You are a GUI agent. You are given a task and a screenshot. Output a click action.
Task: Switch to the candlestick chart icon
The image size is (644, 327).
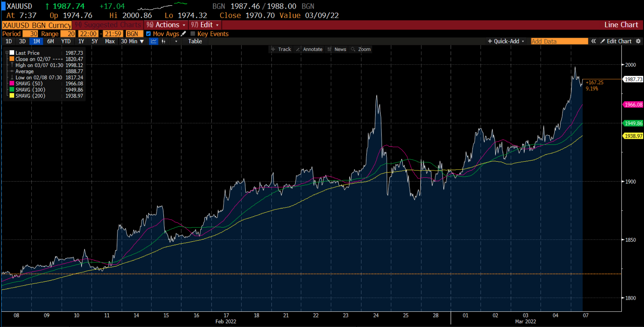click(163, 41)
